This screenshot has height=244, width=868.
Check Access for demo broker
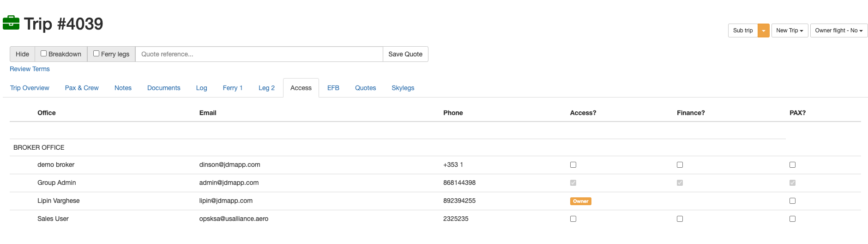pos(573,165)
